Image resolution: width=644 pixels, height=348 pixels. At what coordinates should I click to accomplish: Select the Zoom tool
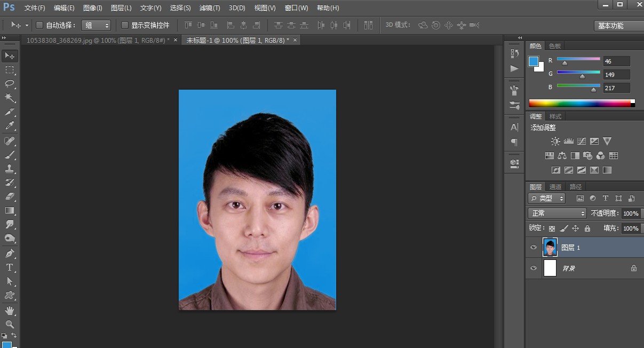tap(10, 324)
